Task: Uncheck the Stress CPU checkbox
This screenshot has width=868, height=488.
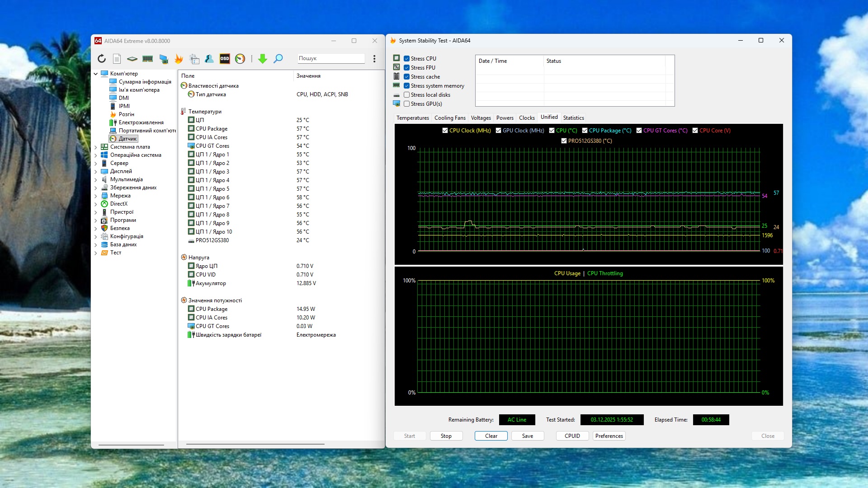Action: pos(407,59)
